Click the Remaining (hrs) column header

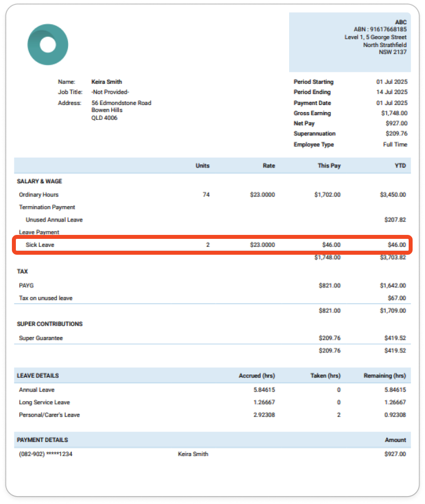(385, 376)
